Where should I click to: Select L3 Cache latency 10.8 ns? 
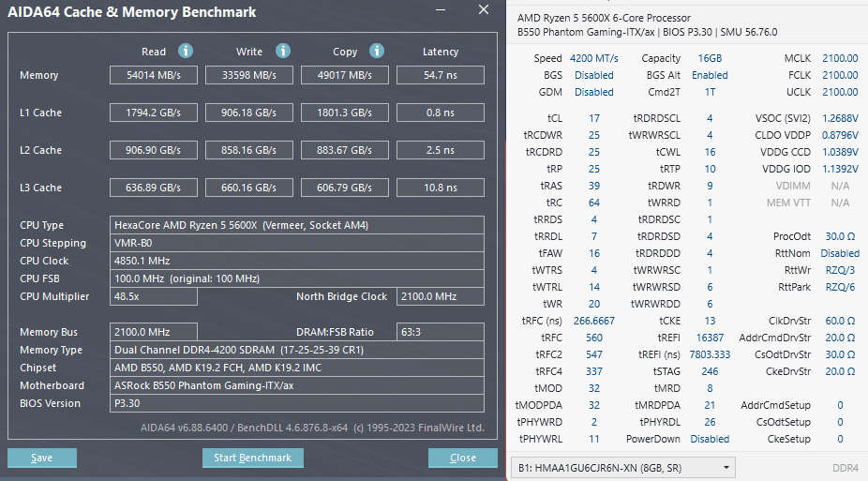click(x=440, y=188)
